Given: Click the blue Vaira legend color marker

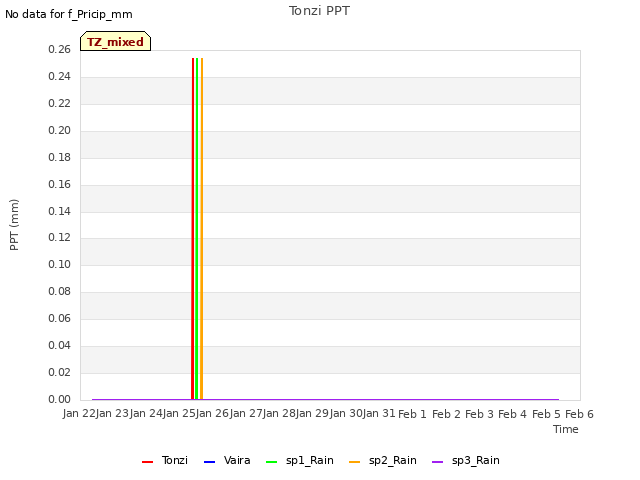Looking at the screenshot, I should click(209, 462).
